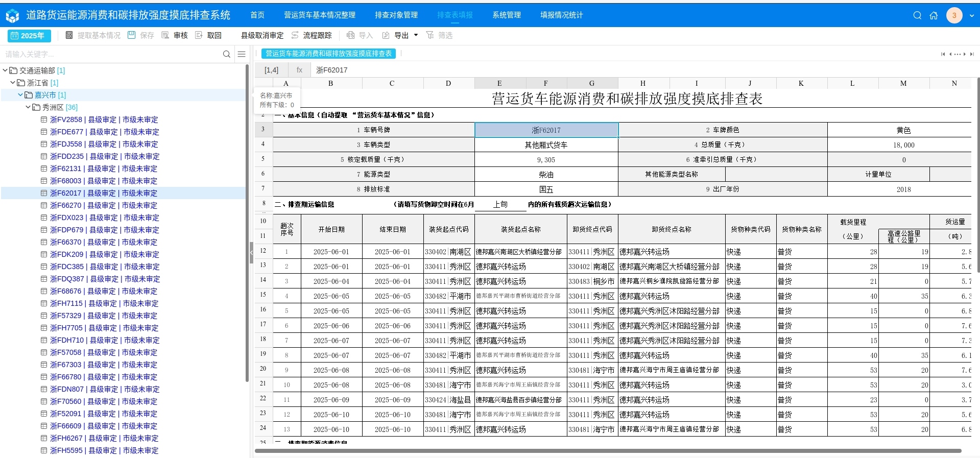Click the 取回 retrieve icon
Image resolution: width=980 pixels, height=458 pixels.
pos(199,35)
